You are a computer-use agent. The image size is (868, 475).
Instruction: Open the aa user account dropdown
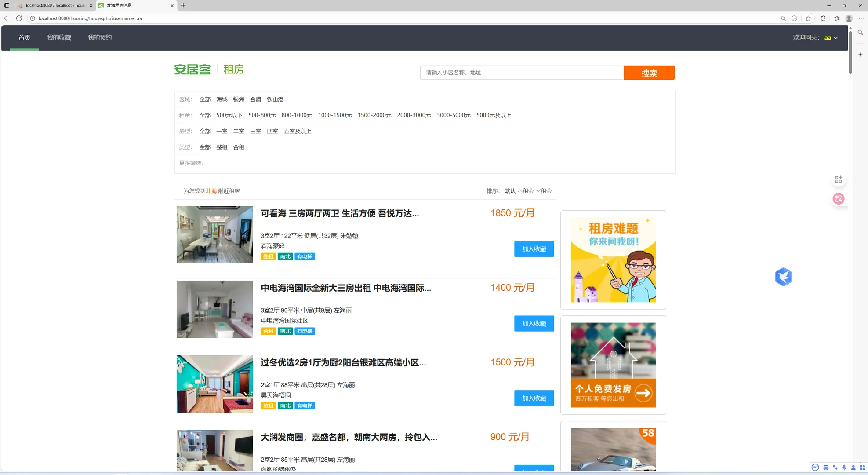coord(831,38)
